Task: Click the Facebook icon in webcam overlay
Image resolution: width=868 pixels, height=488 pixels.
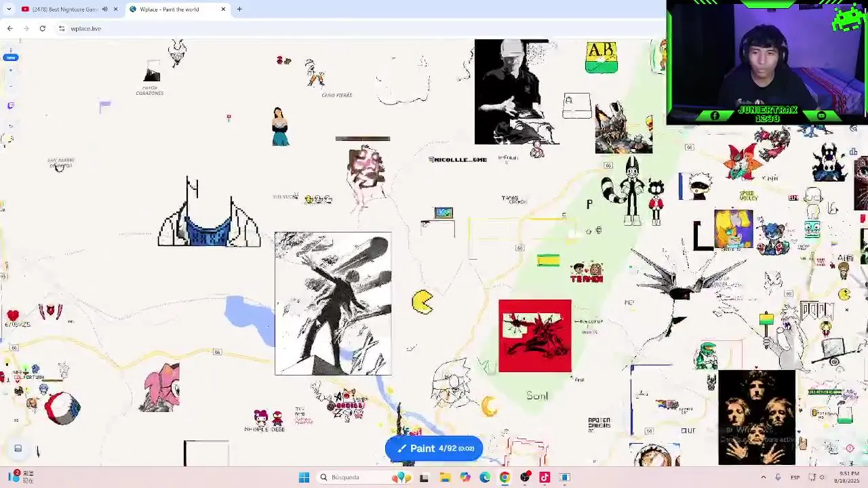Action: coord(715,116)
